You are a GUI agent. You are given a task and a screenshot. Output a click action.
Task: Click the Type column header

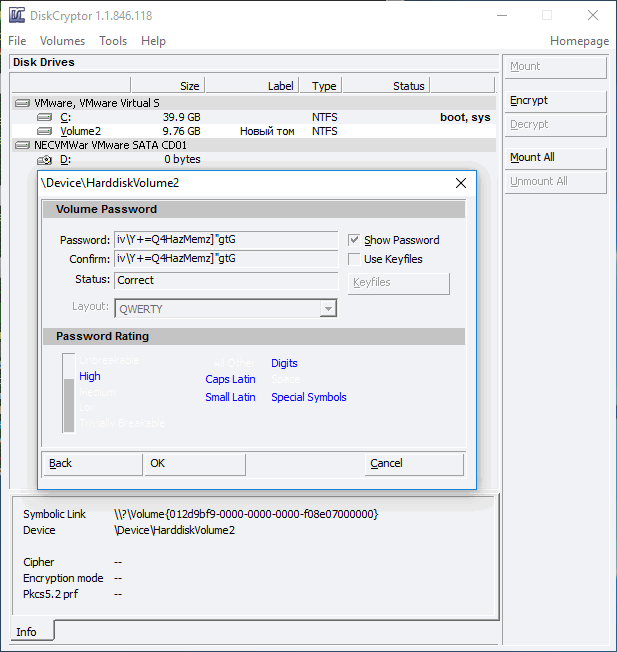pyautogui.click(x=321, y=85)
